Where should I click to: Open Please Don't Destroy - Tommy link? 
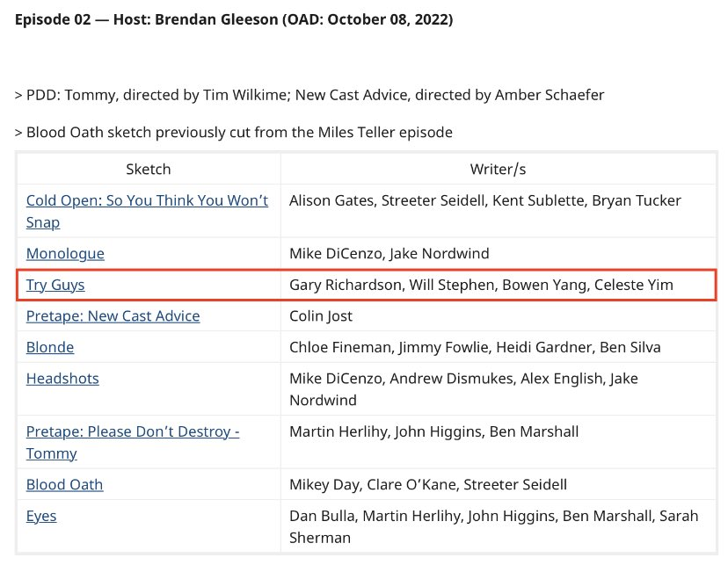coord(133,442)
